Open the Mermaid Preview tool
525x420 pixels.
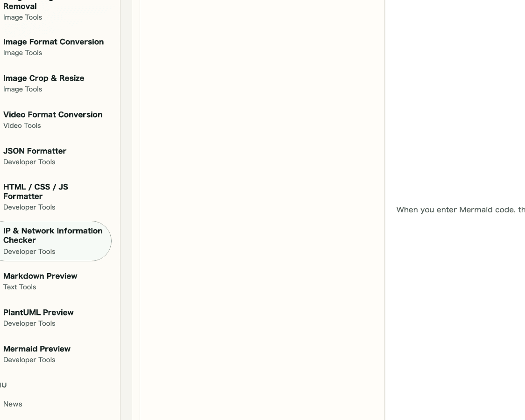36,349
